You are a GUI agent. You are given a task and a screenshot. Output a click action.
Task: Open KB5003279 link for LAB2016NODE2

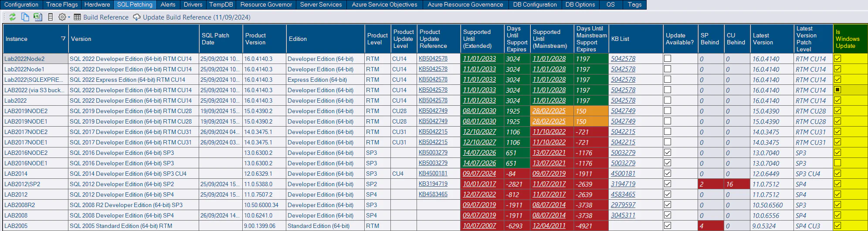tap(433, 152)
